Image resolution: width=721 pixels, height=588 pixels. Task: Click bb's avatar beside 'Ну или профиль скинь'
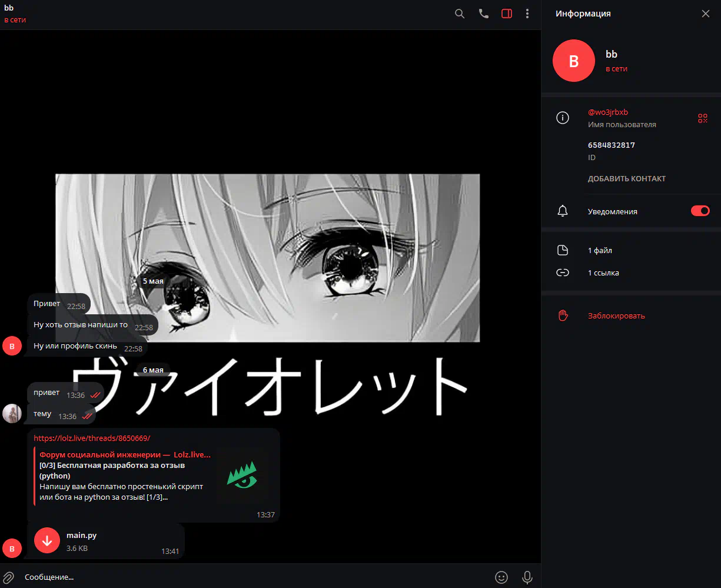pyautogui.click(x=12, y=347)
